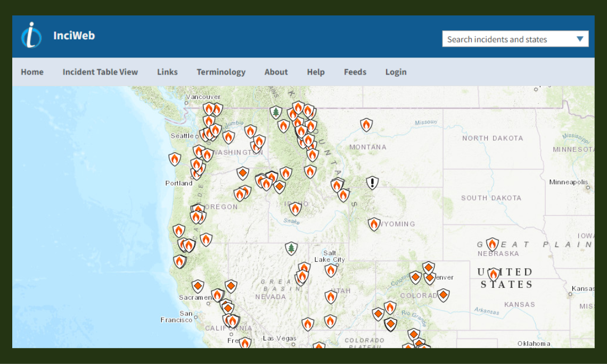The image size is (607, 364).
Task: Open the Help page link
Action: [315, 72]
